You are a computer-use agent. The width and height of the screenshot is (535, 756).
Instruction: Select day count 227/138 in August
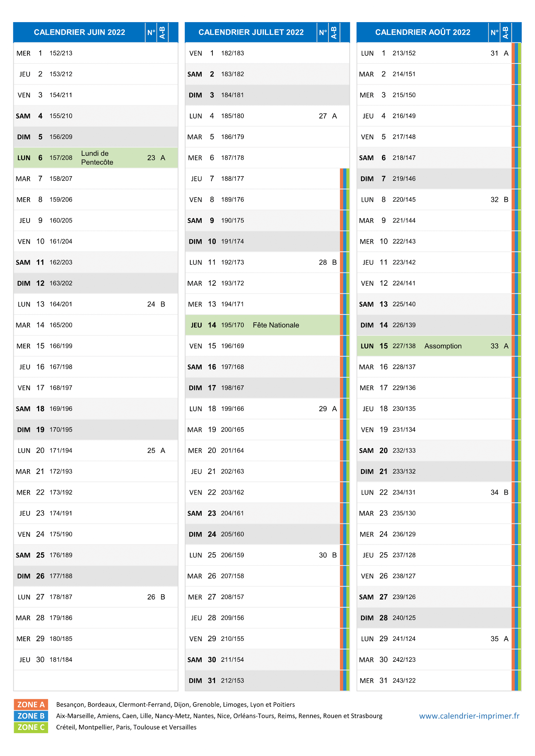tap(404, 346)
